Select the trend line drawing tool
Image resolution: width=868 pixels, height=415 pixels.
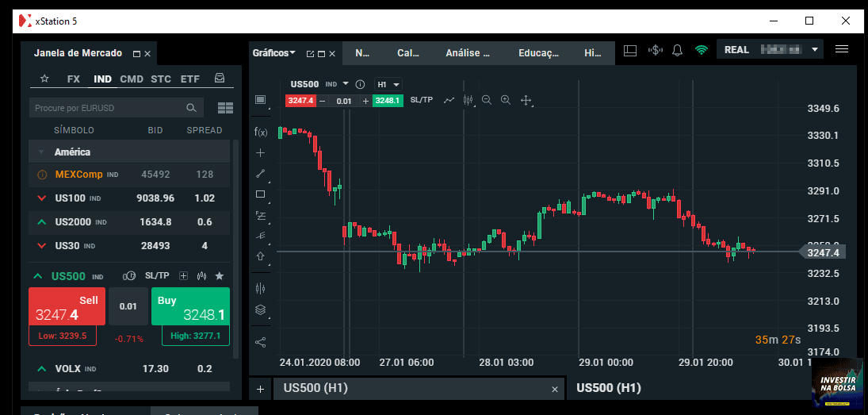click(x=261, y=174)
